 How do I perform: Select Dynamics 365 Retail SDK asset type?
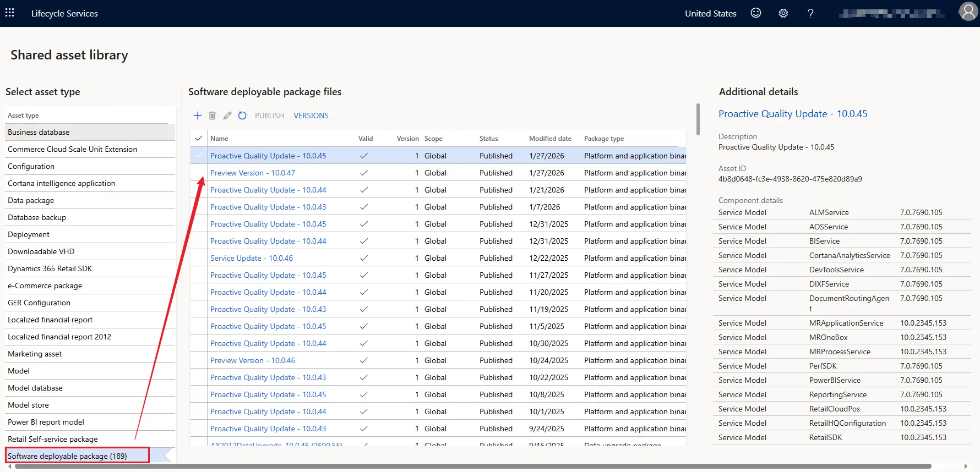(x=90, y=268)
